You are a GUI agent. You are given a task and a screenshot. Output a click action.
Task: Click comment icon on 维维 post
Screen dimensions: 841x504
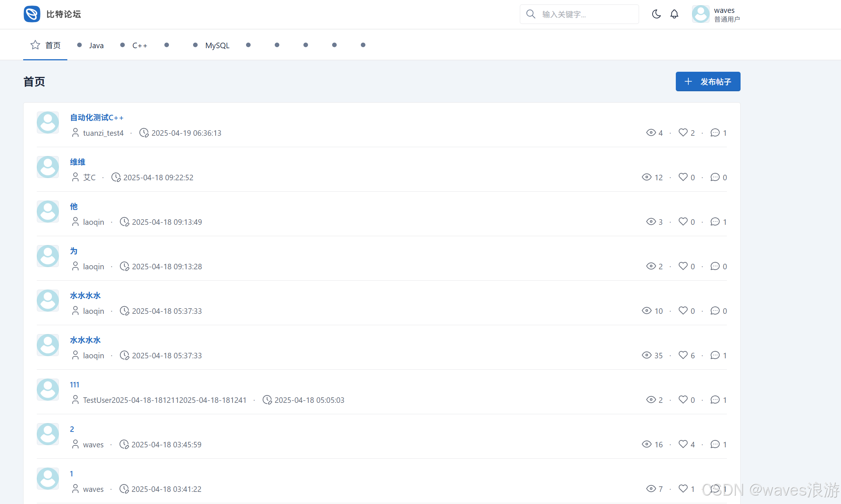pyautogui.click(x=715, y=177)
